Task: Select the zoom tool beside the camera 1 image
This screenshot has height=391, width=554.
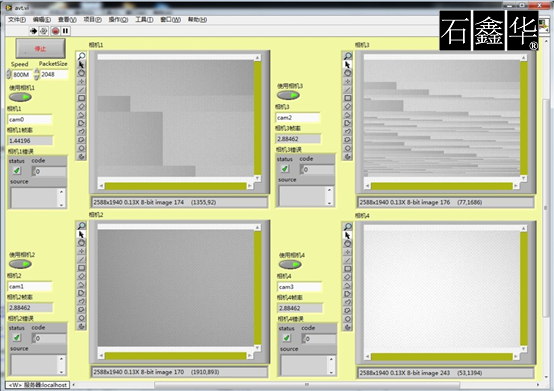Action: (81, 56)
